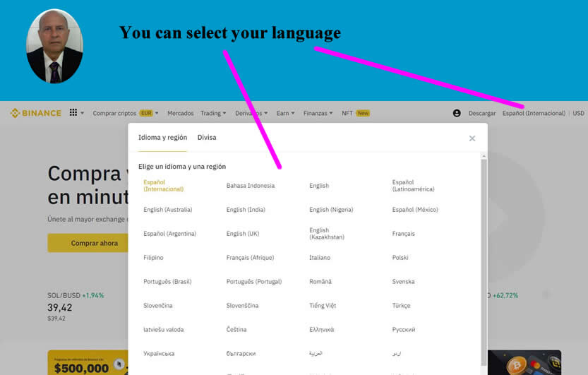This screenshot has width=588, height=375.
Task: Switch to the Divisa tab
Action: point(207,137)
